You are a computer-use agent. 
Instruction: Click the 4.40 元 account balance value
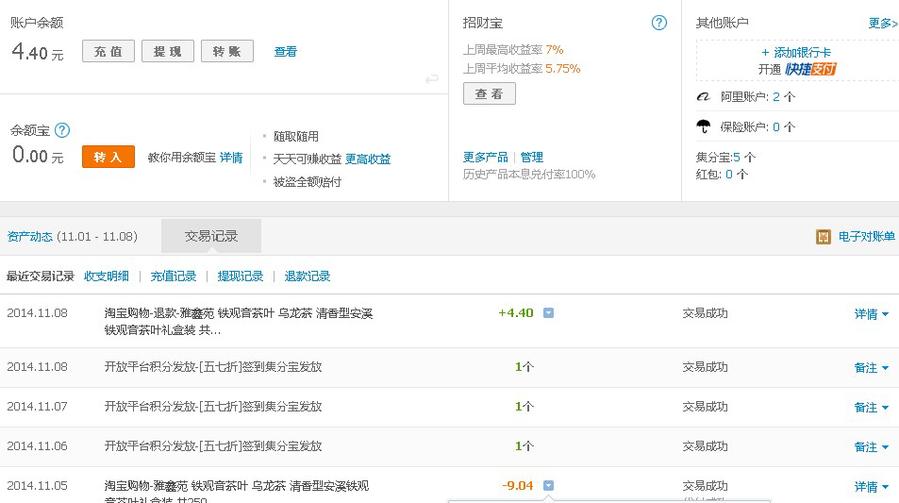click(x=38, y=52)
